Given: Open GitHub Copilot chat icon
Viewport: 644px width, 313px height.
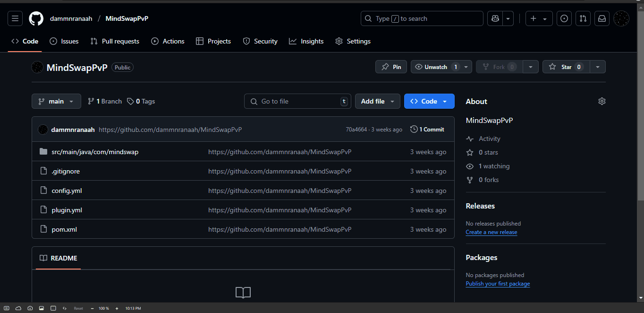Looking at the screenshot, I should (495, 18).
